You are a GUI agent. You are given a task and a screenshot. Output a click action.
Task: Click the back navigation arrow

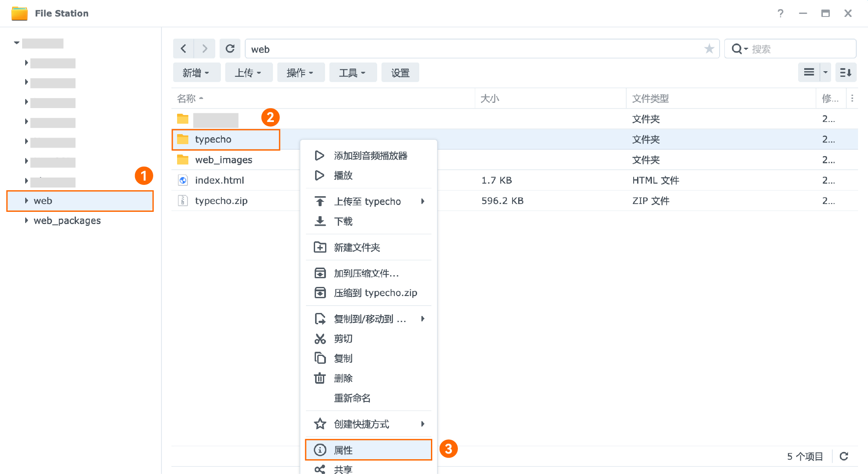coord(183,49)
